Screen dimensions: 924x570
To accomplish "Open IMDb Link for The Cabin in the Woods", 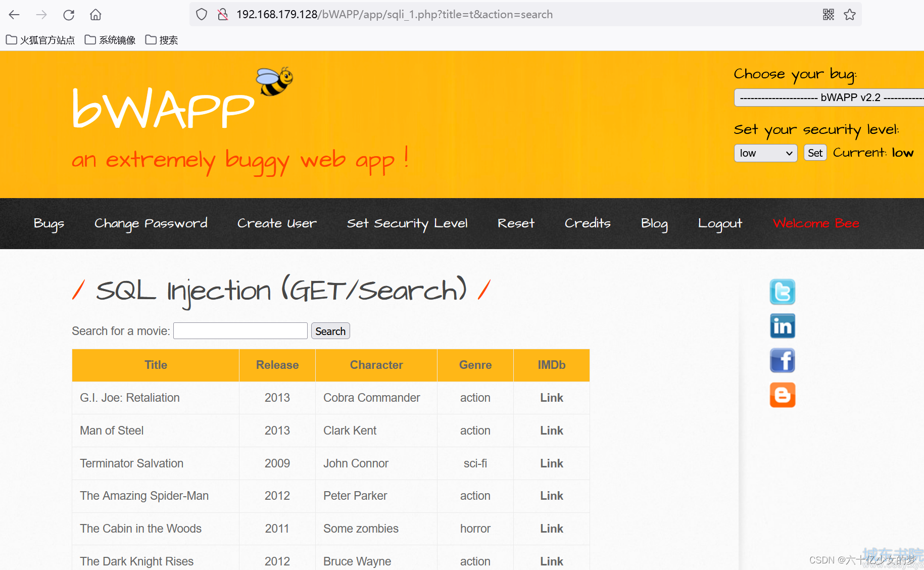I will (552, 529).
